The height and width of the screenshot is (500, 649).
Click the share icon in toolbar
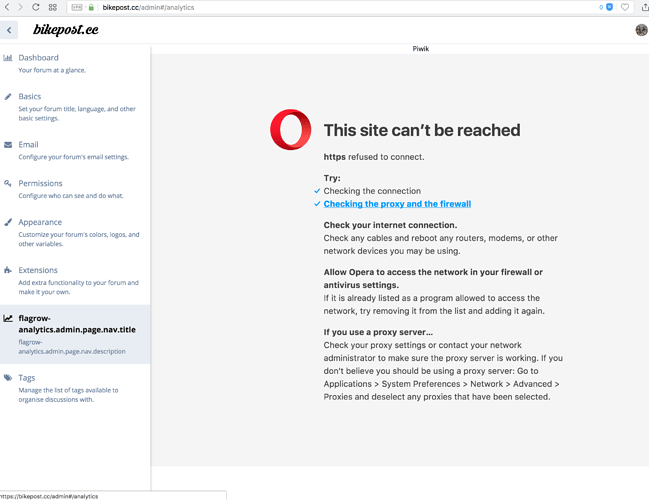[x=645, y=7]
